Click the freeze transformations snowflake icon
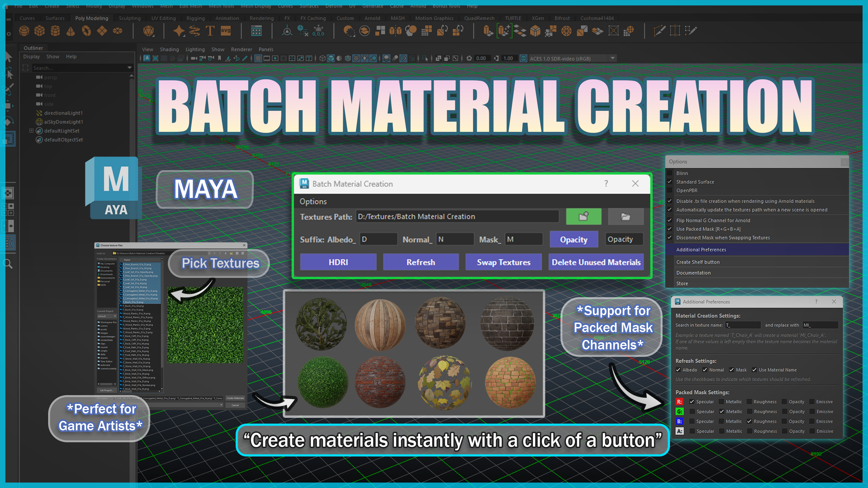The width and height of the screenshot is (868, 488). pyautogui.click(x=318, y=31)
